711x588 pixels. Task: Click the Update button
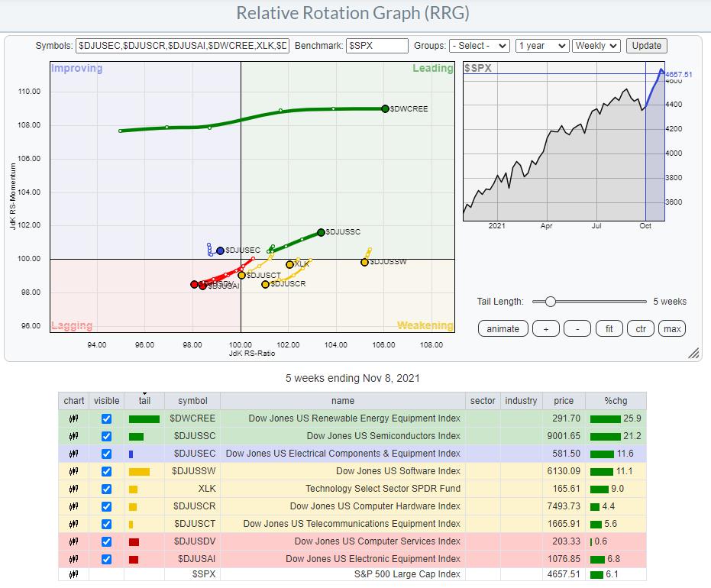coord(646,46)
